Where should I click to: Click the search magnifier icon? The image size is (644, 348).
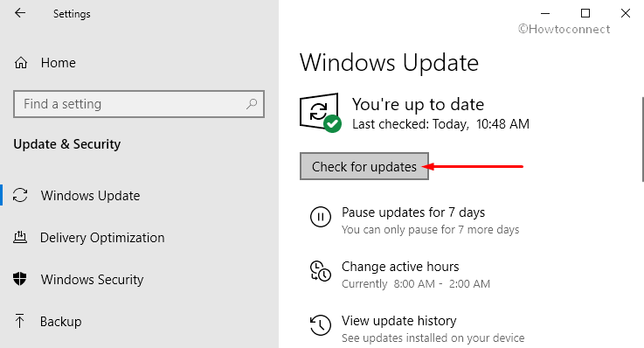(252, 104)
